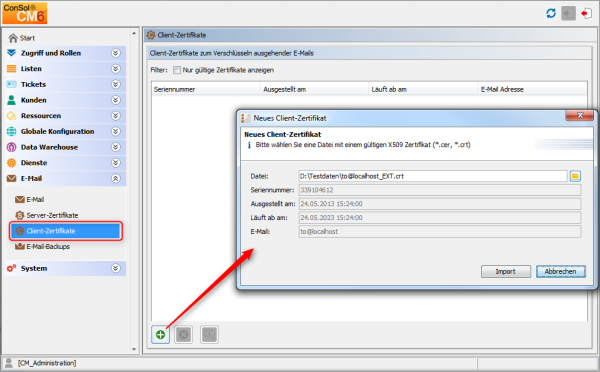The height and width of the screenshot is (372, 600).
Task: Click the refresh icon in top toolbar
Action: tap(551, 14)
